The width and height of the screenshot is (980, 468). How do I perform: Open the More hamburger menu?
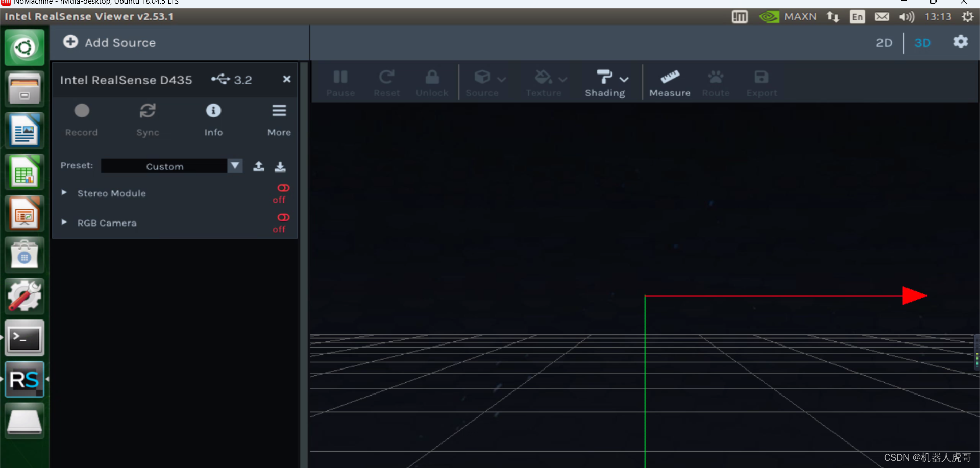click(x=279, y=119)
